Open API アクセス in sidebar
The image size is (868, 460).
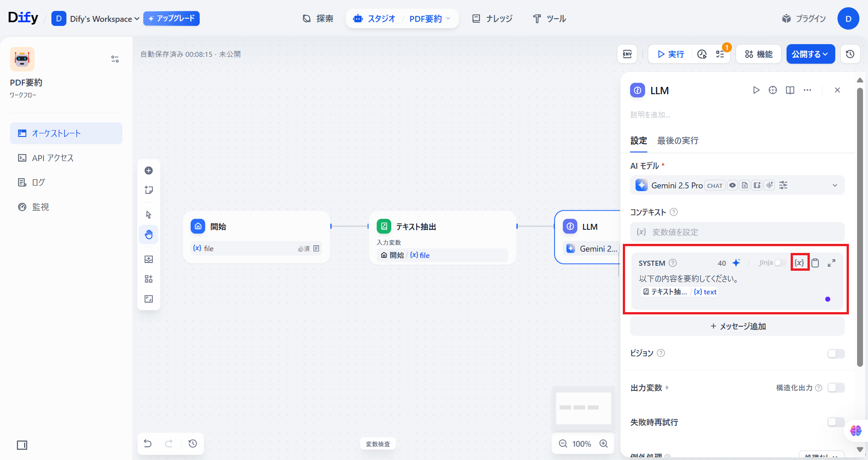tap(53, 158)
